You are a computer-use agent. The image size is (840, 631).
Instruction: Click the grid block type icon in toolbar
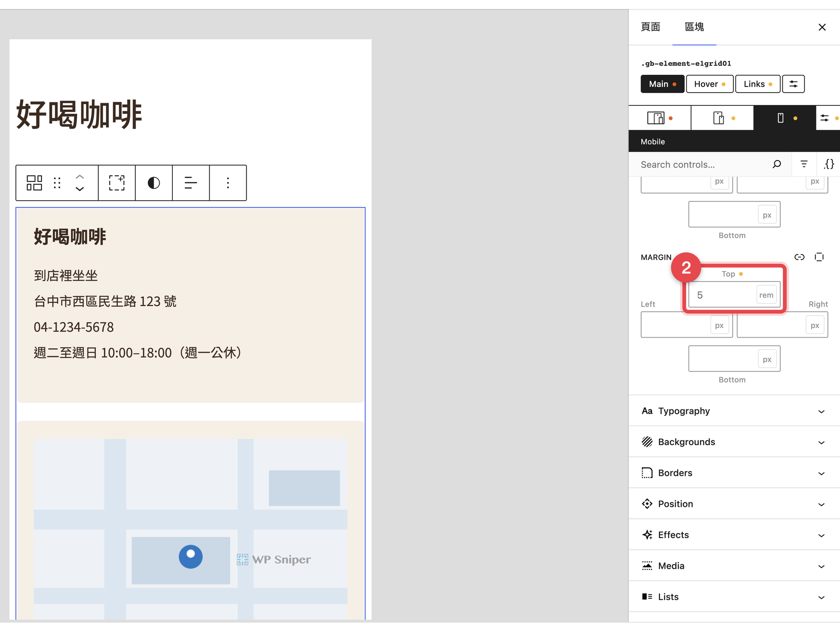pos(34,183)
